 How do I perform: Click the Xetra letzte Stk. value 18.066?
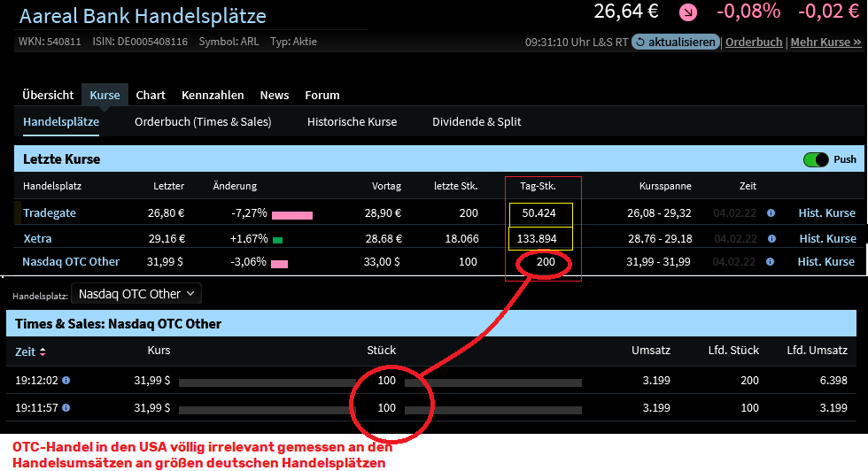462,238
